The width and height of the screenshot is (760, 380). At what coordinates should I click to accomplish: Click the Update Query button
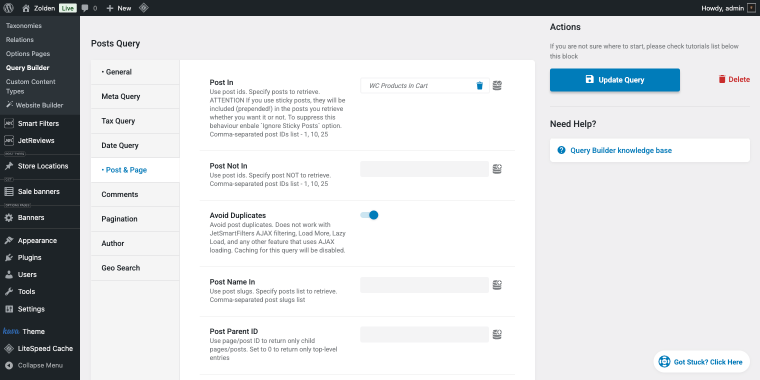(615, 80)
